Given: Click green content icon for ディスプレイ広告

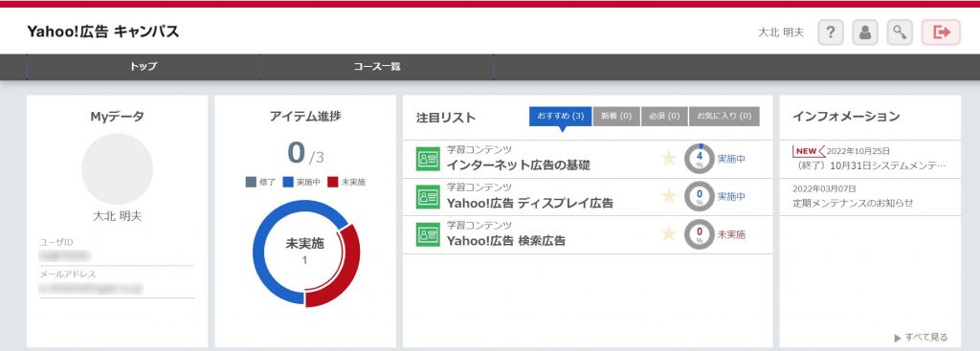Looking at the screenshot, I should coord(428,197).
